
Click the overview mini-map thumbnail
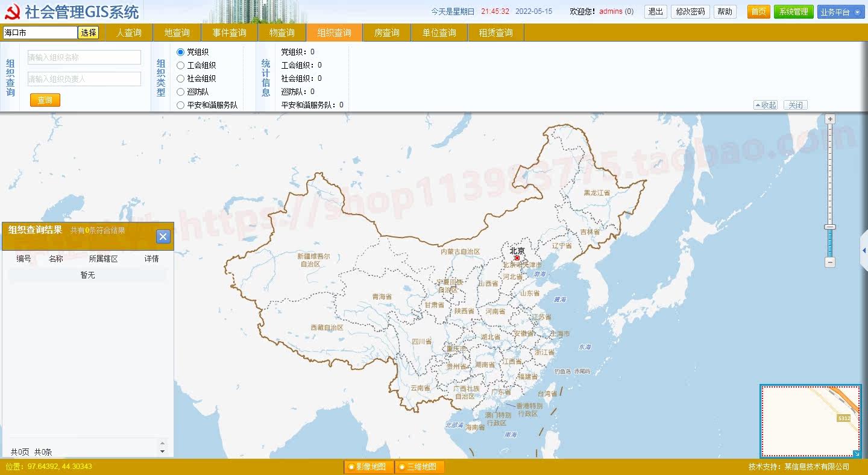coord(810,421)
